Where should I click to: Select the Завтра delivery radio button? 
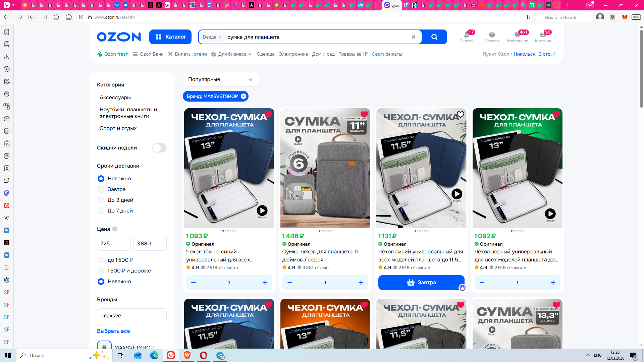pos(101,189)
